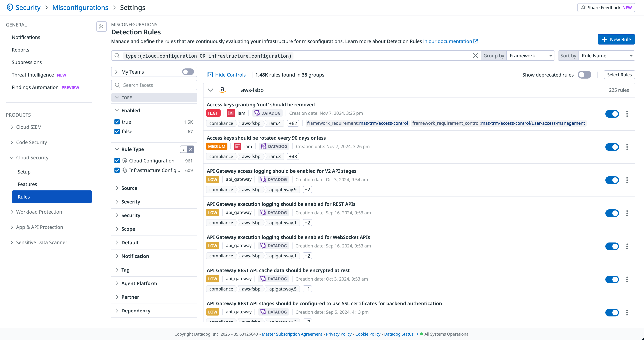The width and height of the screenshot is (644, 340).
Task: Open kebab menu for root access keys rule
Action: click(627, 114)
